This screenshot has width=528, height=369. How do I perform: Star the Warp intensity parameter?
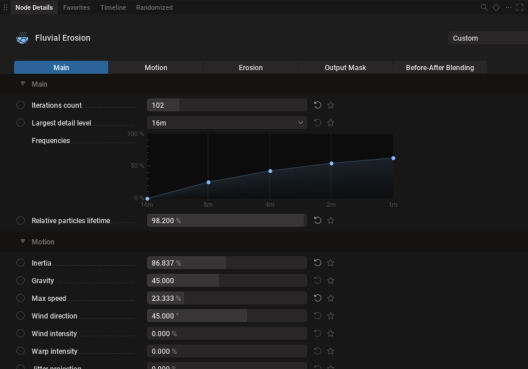pos(331,351)
